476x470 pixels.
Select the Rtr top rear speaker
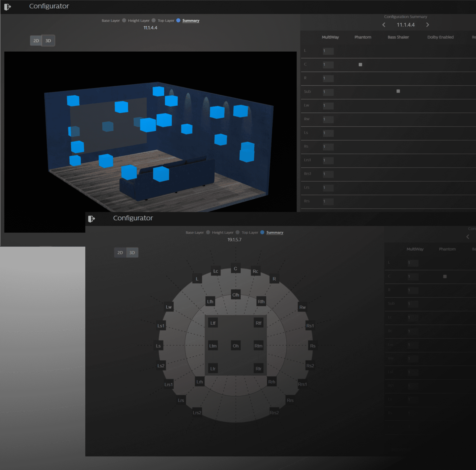tap(258, 368)
